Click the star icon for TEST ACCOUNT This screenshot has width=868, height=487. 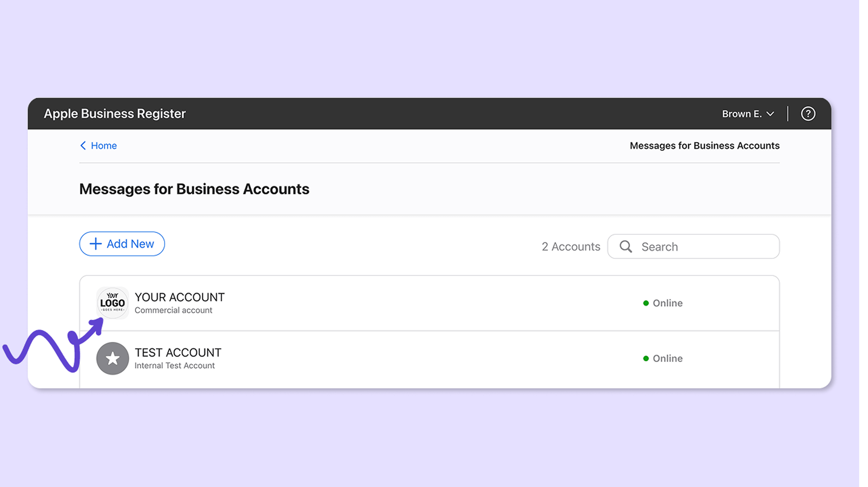112,358
